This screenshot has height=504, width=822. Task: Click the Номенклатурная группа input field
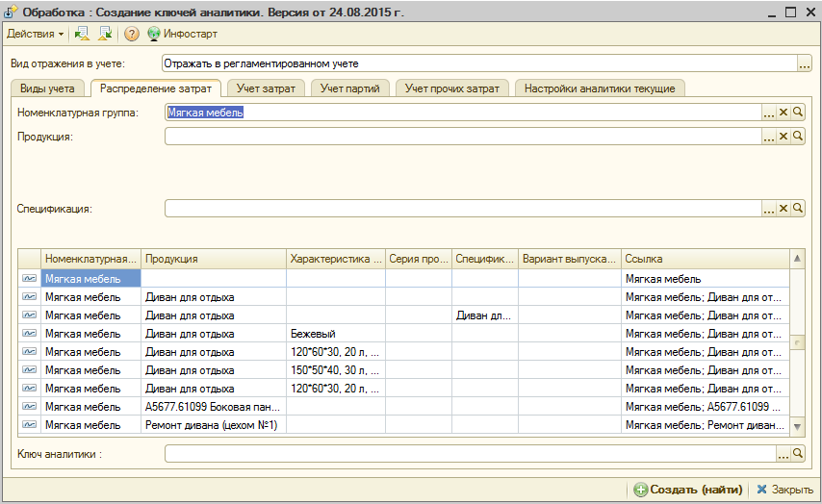[463, 113]
